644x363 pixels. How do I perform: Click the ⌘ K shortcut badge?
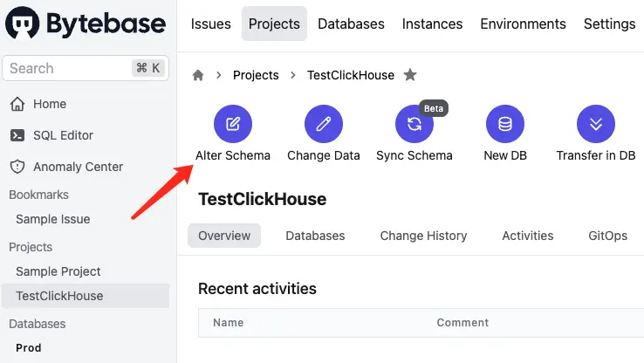pos(148,68)
